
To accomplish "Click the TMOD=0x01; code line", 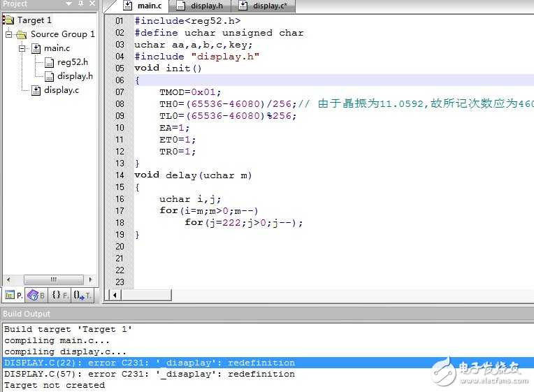I will (190, 92).
